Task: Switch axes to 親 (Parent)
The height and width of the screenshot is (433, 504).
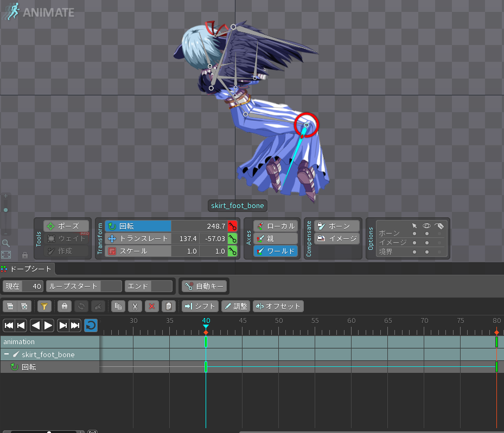Action: 276,238
